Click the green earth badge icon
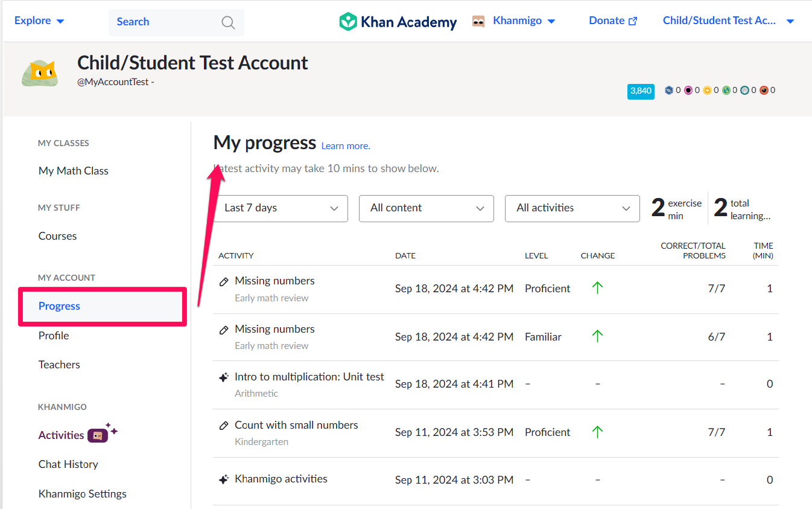Viewport: 812px width, 509px height. click(726, 91)
